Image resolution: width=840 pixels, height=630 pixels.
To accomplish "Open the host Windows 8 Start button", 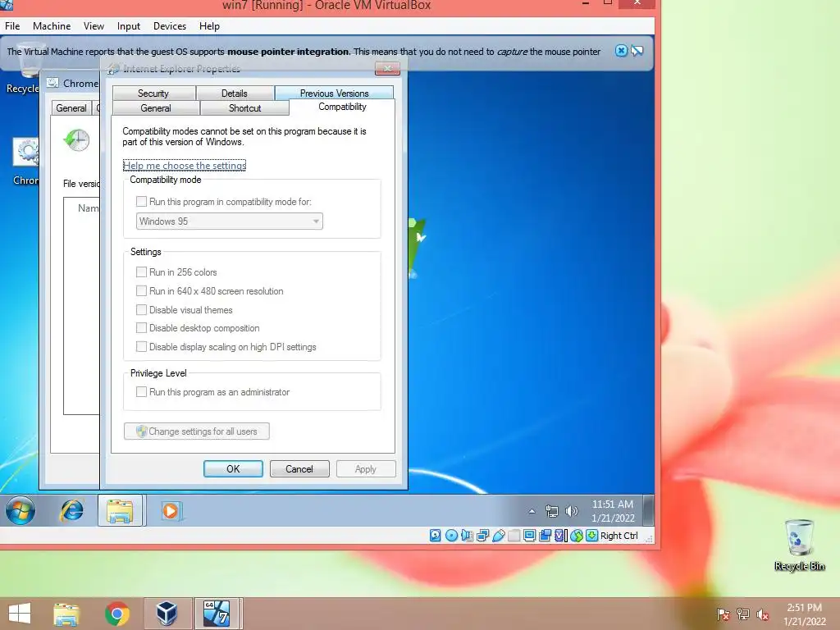I will 20,614.
